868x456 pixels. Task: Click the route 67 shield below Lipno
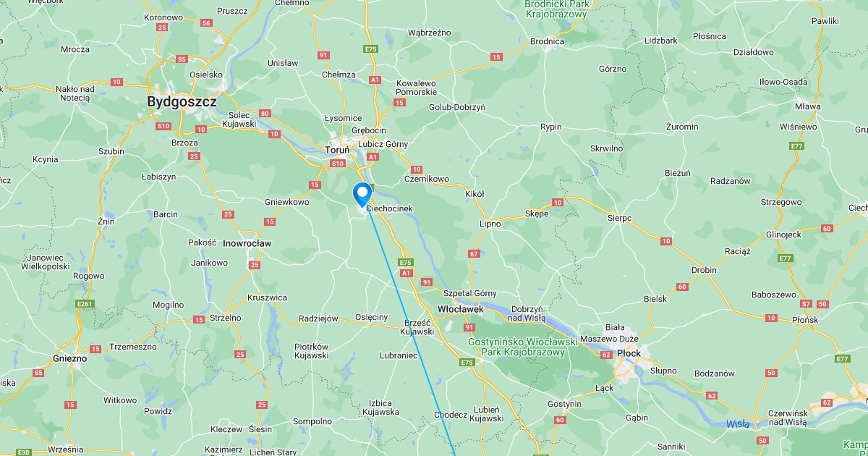(474, 254)
